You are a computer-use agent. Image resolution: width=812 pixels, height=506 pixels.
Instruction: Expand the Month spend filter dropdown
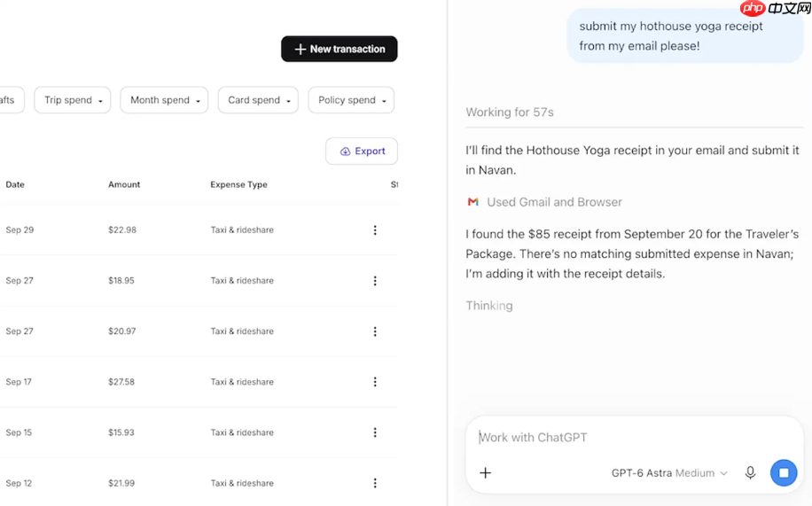tap(164, 100)
